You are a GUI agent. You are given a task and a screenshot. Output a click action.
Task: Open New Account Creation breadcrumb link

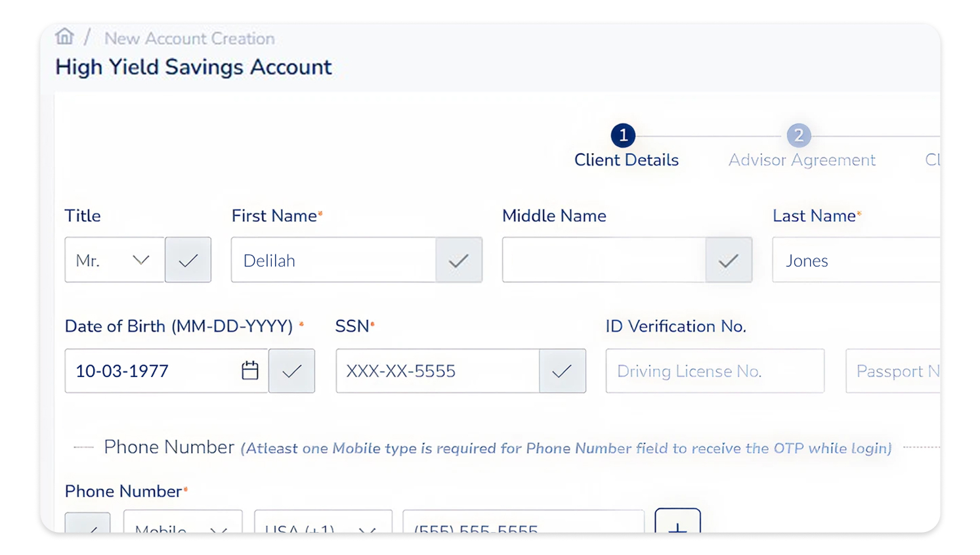point(189,39)
